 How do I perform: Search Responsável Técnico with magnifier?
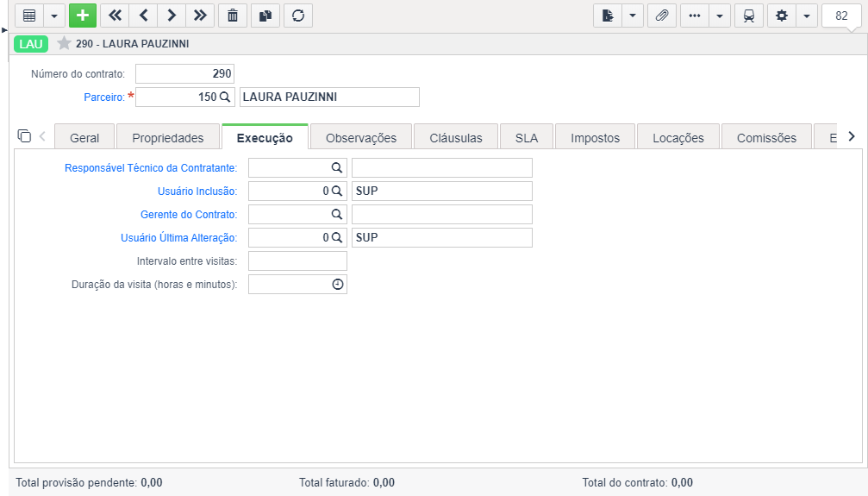pyautogui.click(x=336, y=168)
